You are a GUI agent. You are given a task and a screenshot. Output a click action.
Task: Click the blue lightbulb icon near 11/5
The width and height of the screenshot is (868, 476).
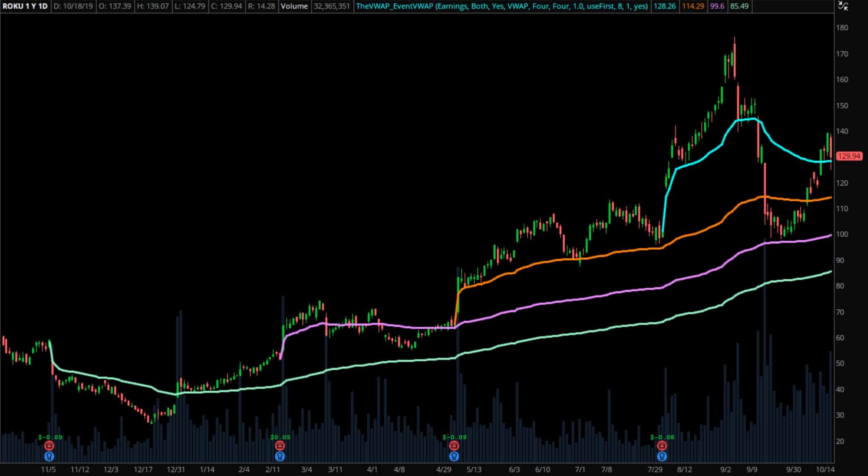click(49, 456)
